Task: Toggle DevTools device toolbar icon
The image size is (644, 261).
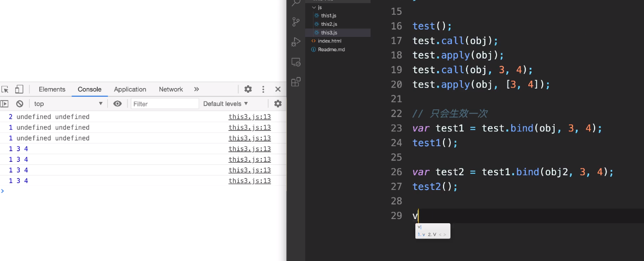Action: (19, 89)
